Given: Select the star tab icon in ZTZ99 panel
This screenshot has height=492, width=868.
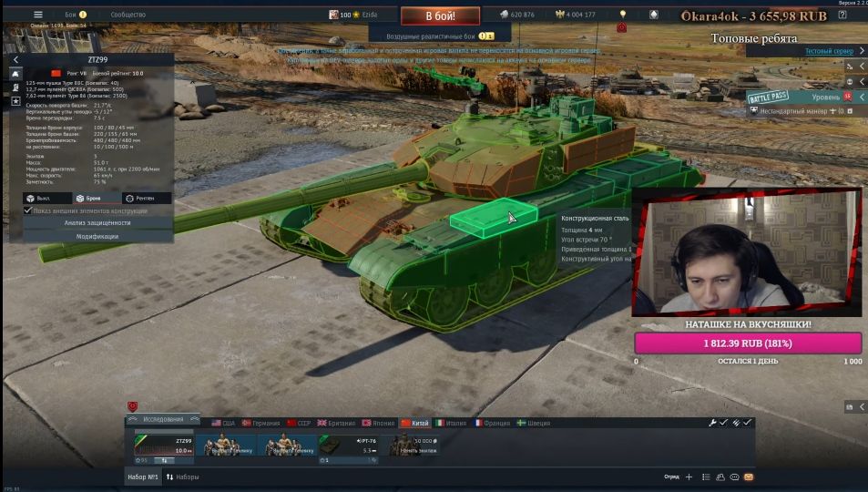Looking at the screenshot, I should click(15, 101).
